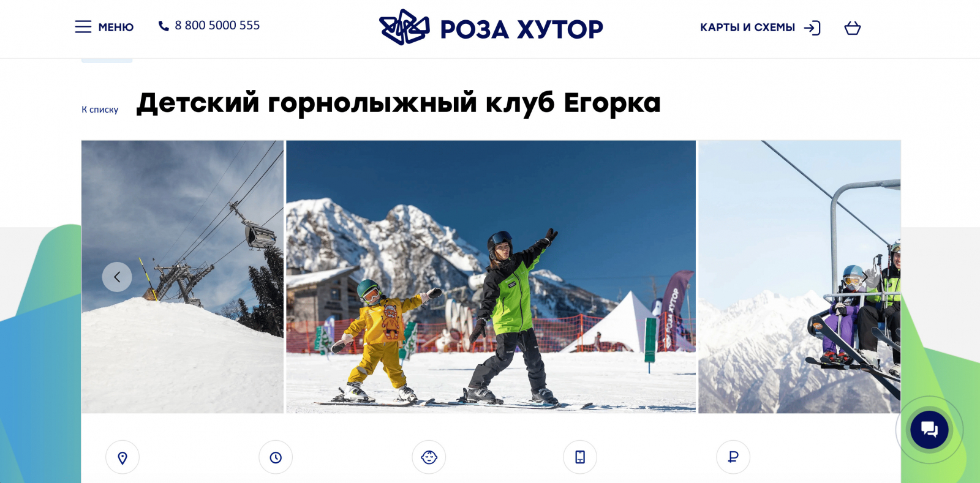The image size is (980, 483).
Task: Select the chairlift photo on the right
Action: click(799, 277)
